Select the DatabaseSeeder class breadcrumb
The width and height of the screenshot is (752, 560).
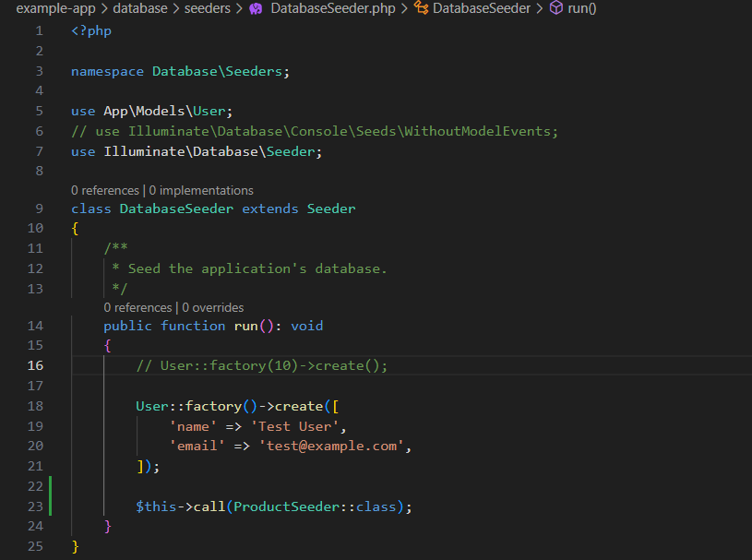(x=482, y=8)
